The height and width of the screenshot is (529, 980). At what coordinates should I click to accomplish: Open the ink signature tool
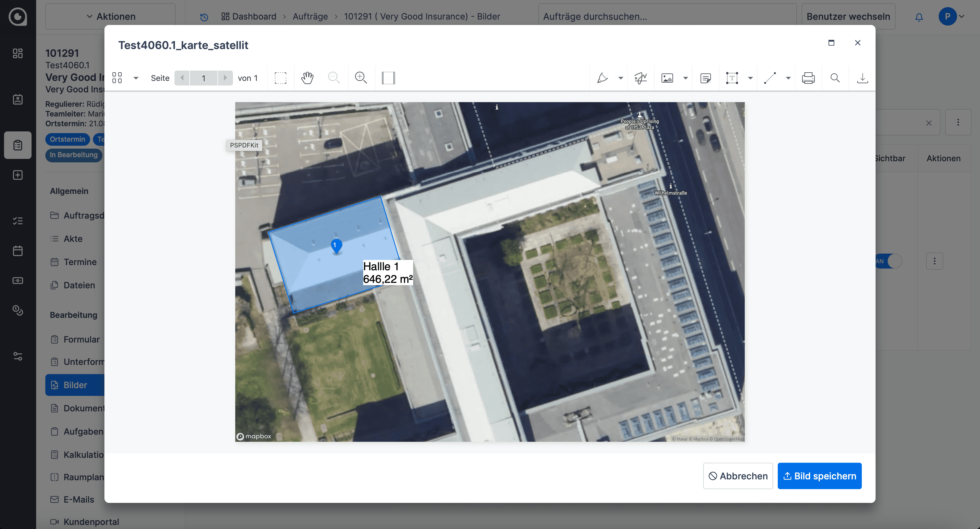tap(641, 78)
